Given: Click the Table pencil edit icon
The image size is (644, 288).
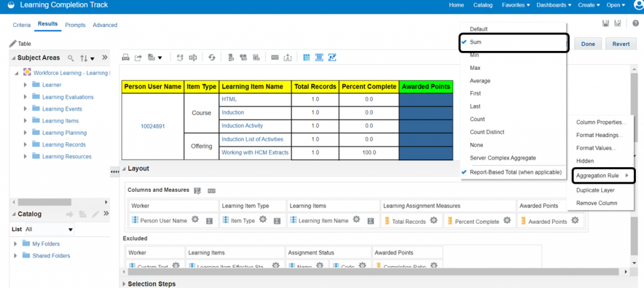Looking at the screenshot, I should pos(13,43).
